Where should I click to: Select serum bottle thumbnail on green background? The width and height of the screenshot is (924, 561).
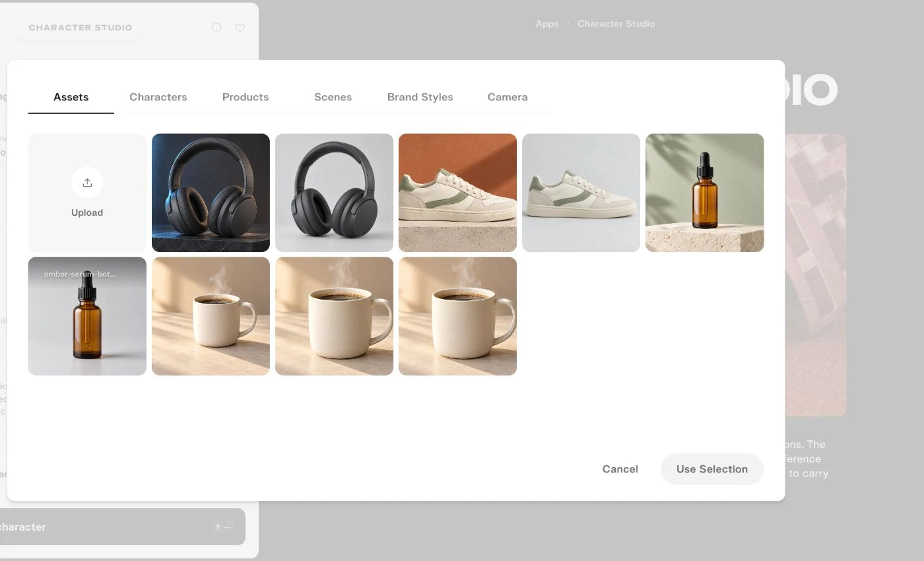pyautogui.click(x=705, y=193)
